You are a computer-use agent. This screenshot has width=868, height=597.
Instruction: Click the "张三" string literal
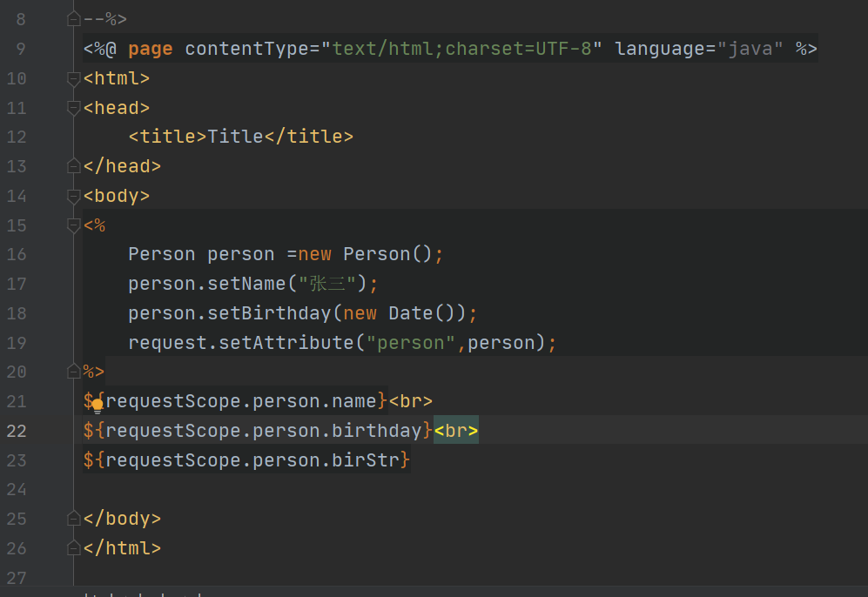[x=327, y=284]
